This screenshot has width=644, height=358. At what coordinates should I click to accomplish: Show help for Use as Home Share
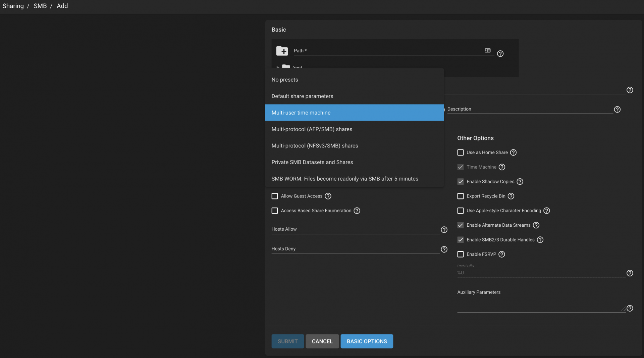pos(513,152)
